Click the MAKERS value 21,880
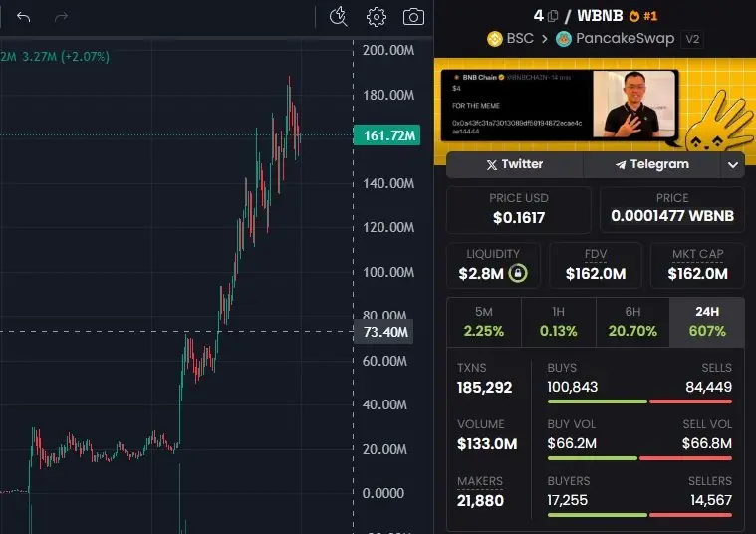This screenshot has width=756, height=534. (x=480, y=501)
